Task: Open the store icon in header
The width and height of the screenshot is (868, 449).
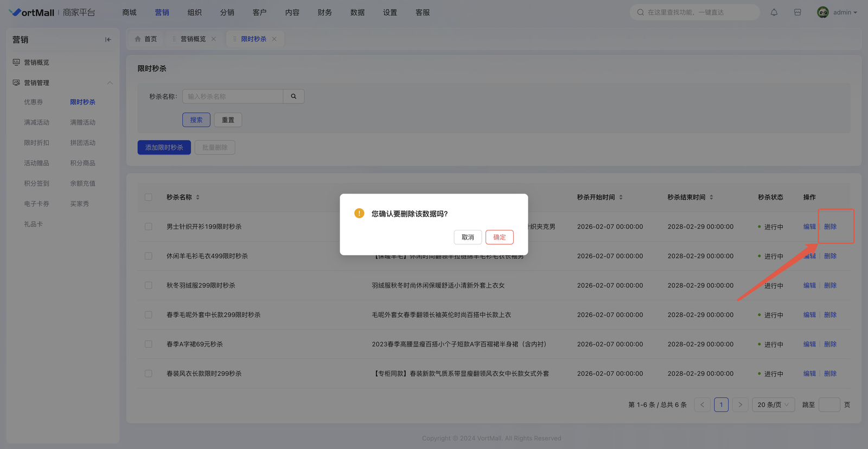Action: click(797, 12)
